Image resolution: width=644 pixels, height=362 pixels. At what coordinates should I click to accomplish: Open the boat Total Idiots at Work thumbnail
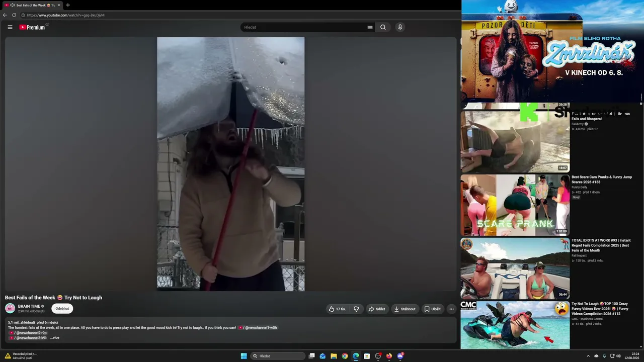click(x=515, y=268)
